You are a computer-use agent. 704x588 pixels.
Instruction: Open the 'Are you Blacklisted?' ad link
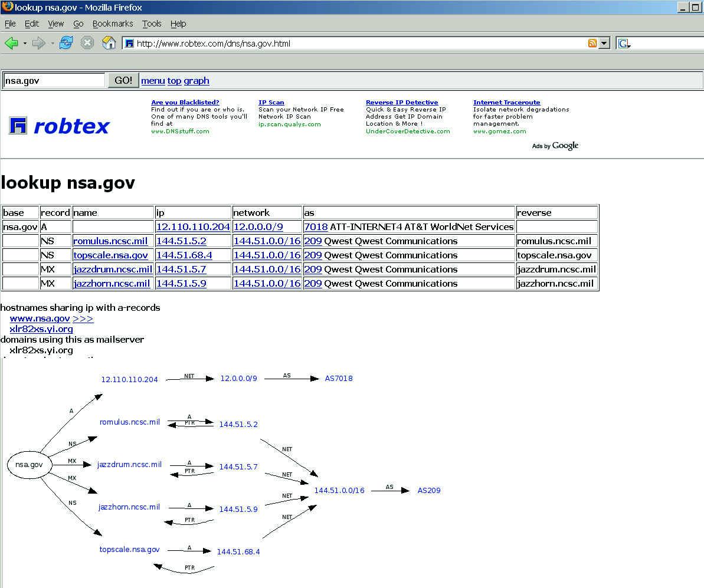pos(185,102)
